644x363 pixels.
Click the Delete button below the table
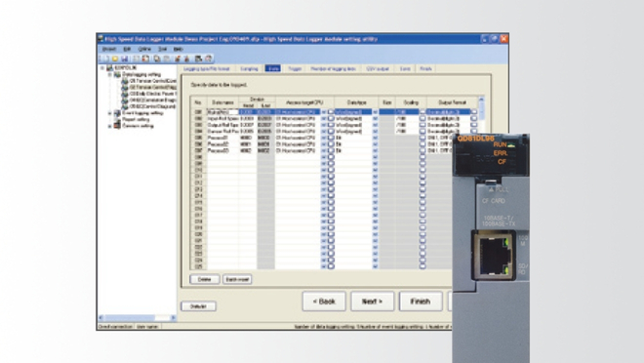click(x=205, y=279)
